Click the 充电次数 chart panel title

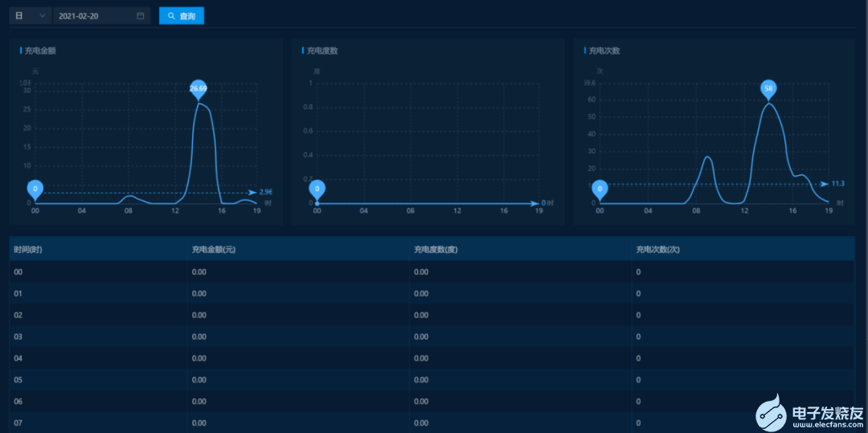tap(604, 51)
